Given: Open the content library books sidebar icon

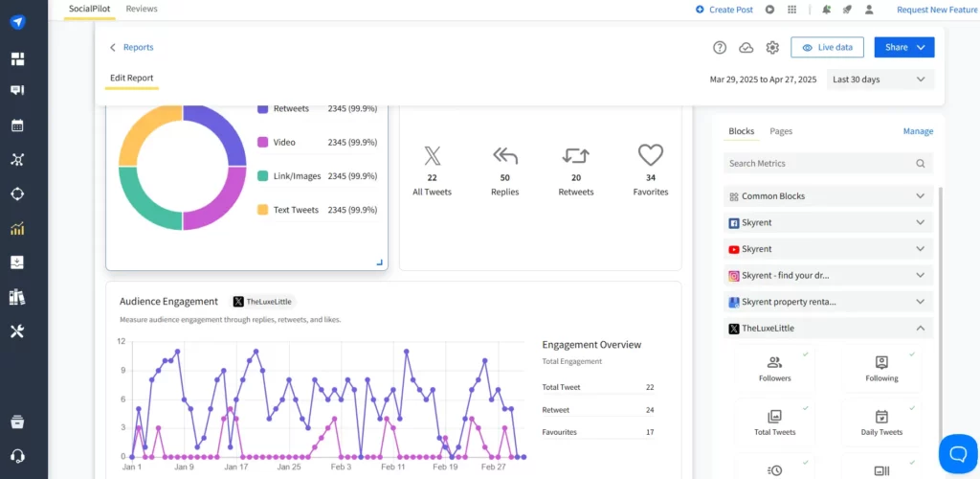Looking at the screenshot, I should pos(17,297).
